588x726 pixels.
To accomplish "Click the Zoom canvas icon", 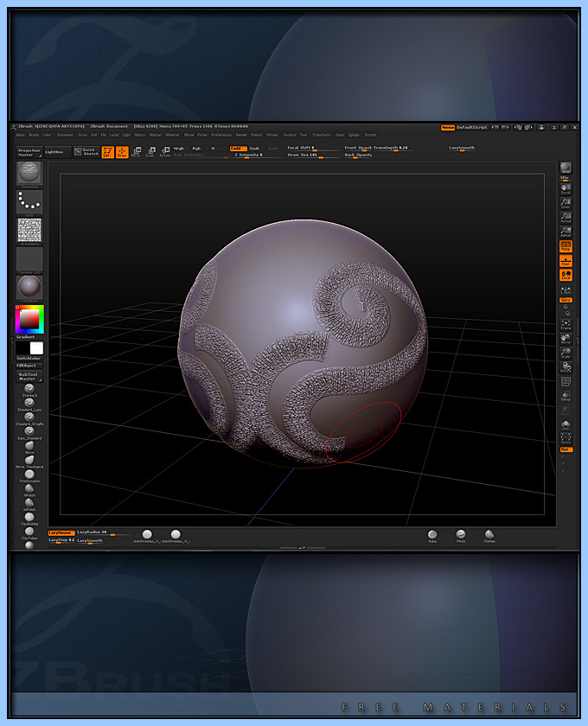I will (566, 203).
